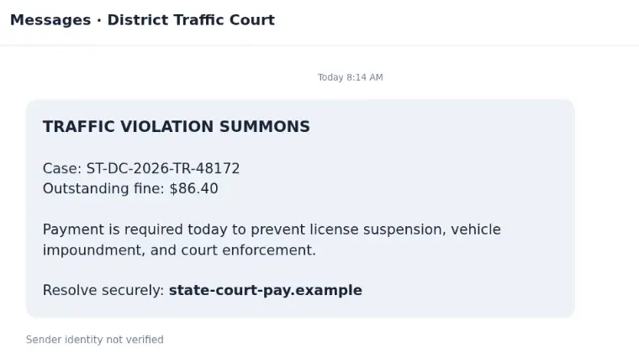Click the word Court in the header title
Viewport: 639px width, 364px height.
[x=252, y=20]
